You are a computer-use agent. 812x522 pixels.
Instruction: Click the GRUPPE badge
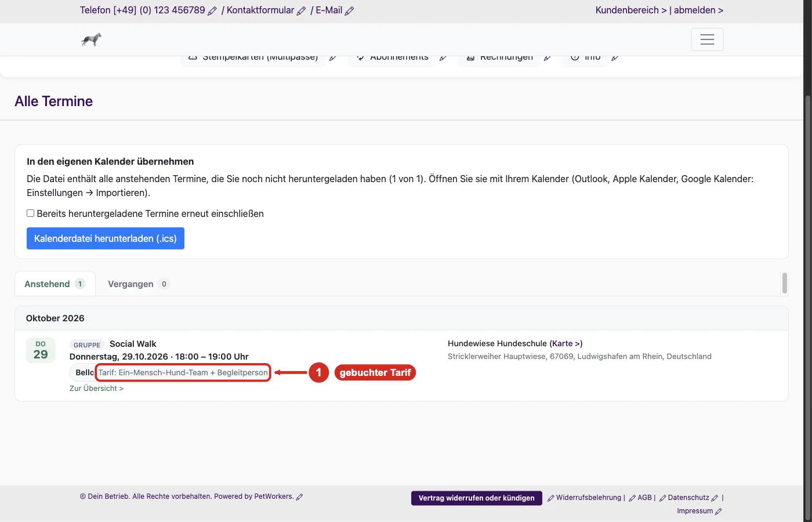(87, 345)
